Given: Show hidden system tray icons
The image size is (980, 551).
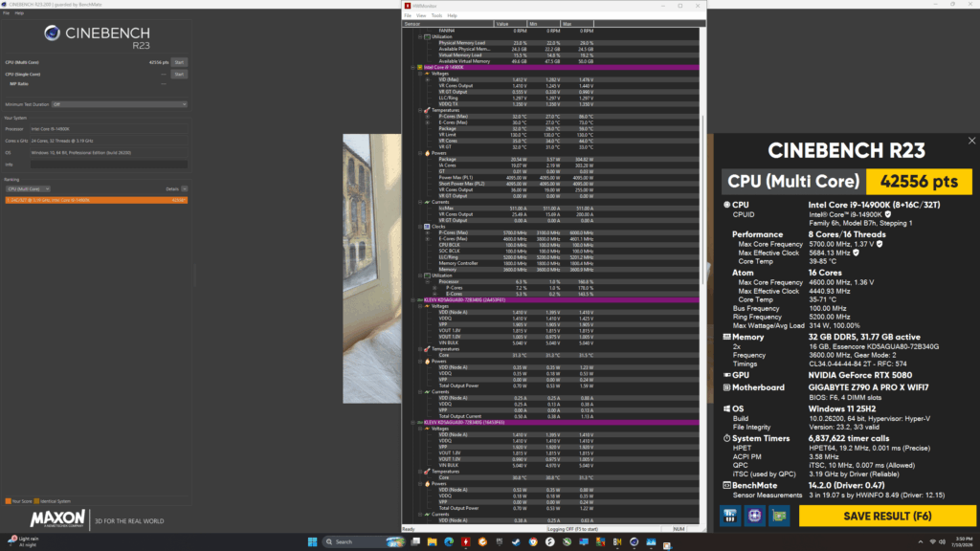Looking at the screenshot, I should [x=920, y=542].
